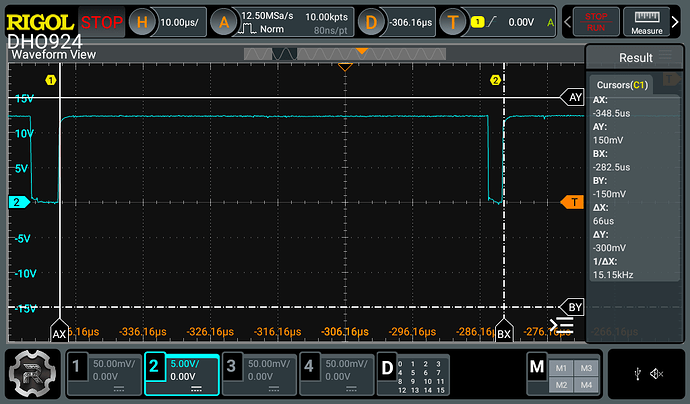Click the USB connection icon
Viewport: 690px width, 404px height.
click(x=637, y=374)
